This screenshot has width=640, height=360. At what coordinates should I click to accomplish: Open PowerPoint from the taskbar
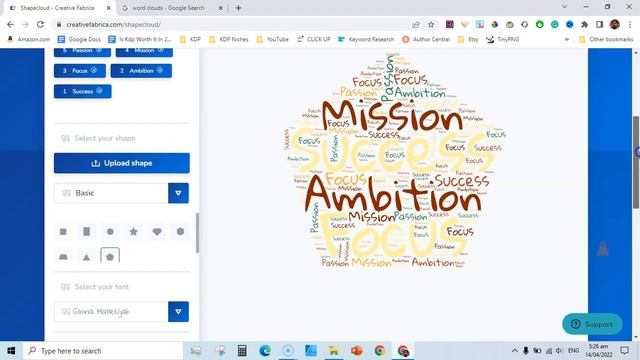[x=357, y=351]
